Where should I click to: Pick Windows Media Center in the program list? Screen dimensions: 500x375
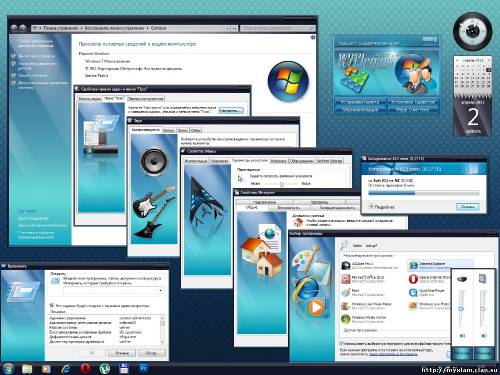[x=364, y=319]
